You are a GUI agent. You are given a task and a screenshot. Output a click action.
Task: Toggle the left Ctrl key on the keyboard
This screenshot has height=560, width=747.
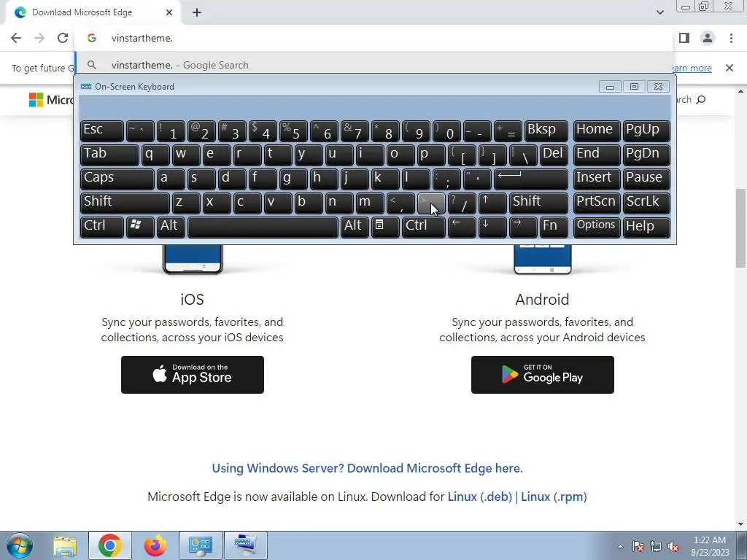coord(102,227)
